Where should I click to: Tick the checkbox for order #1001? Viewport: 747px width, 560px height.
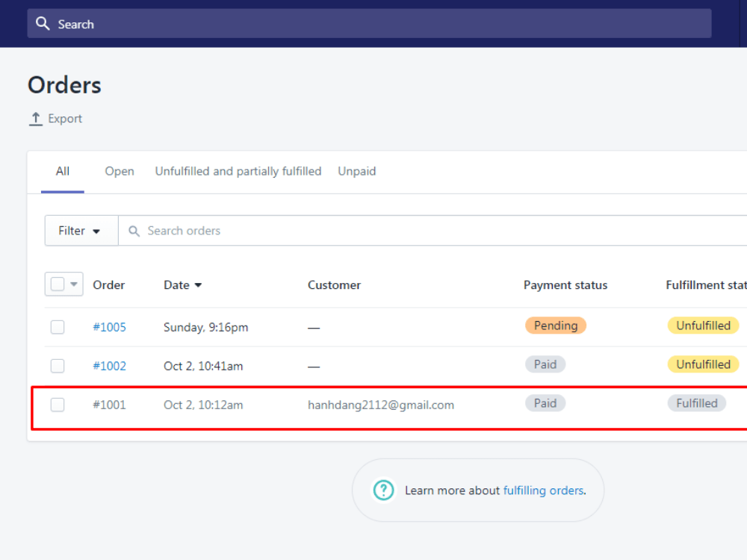58,405
